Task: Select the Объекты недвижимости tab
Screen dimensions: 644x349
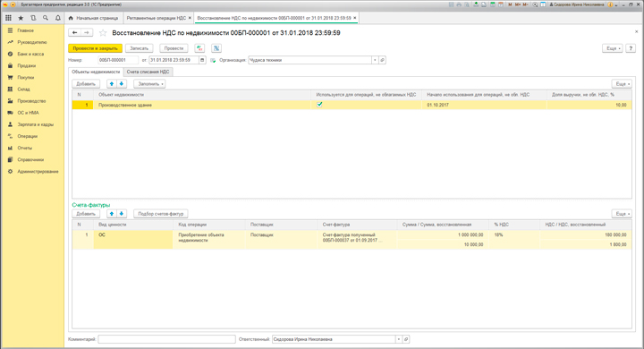Action: [96, 72]
